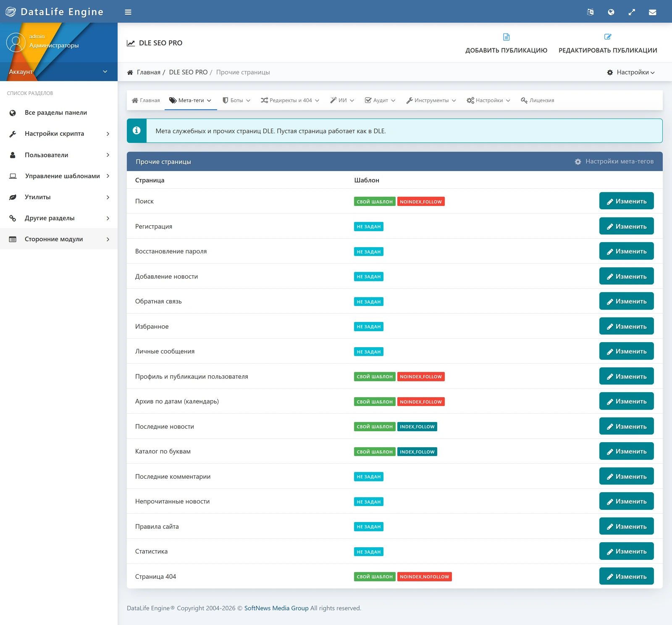Click the INDEX,FOLLOW badge in Каталог по буквам row
This screenshot has width=672, height=625.
(417, 452)
